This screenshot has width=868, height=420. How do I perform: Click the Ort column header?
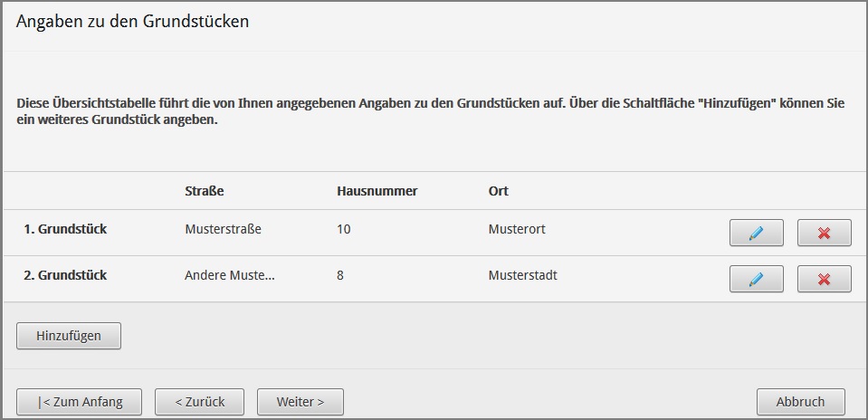point(498,191)
